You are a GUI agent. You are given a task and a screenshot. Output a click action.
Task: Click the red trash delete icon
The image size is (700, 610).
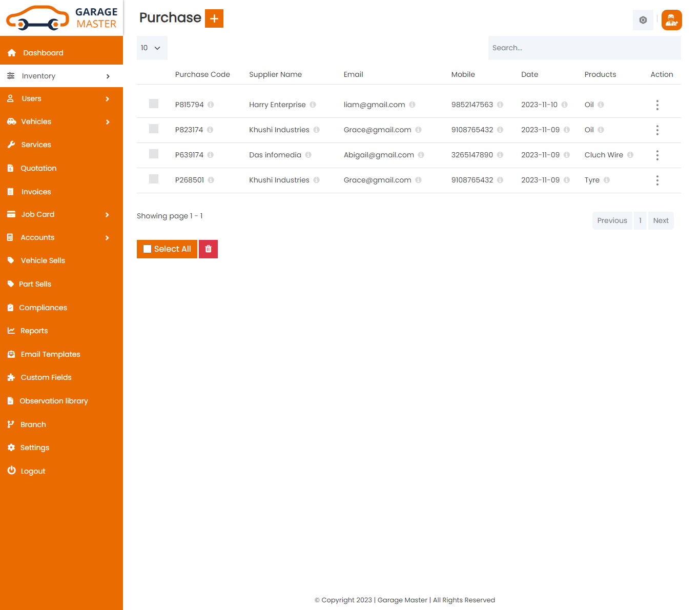208,249
